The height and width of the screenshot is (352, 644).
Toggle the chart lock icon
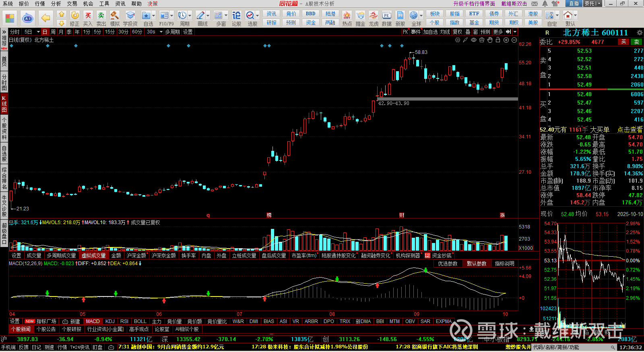coord(498,40)
